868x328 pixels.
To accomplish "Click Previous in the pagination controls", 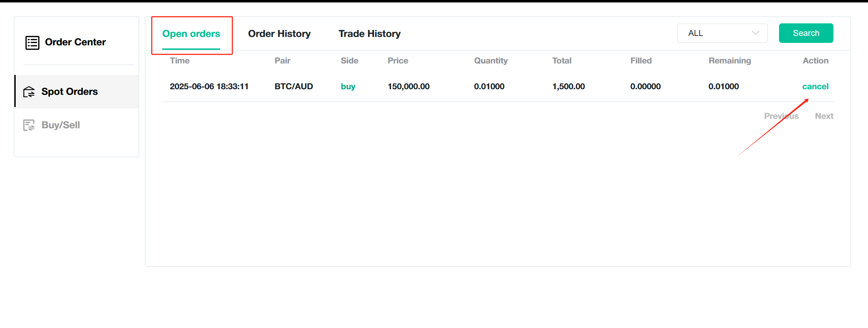I will [x=781, y=116].
